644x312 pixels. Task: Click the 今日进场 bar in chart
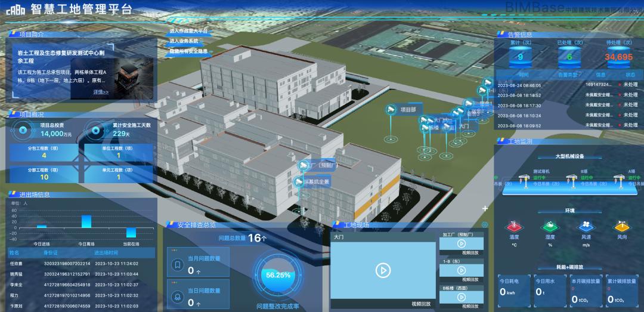pyautogui.click(x=42, y=226)
